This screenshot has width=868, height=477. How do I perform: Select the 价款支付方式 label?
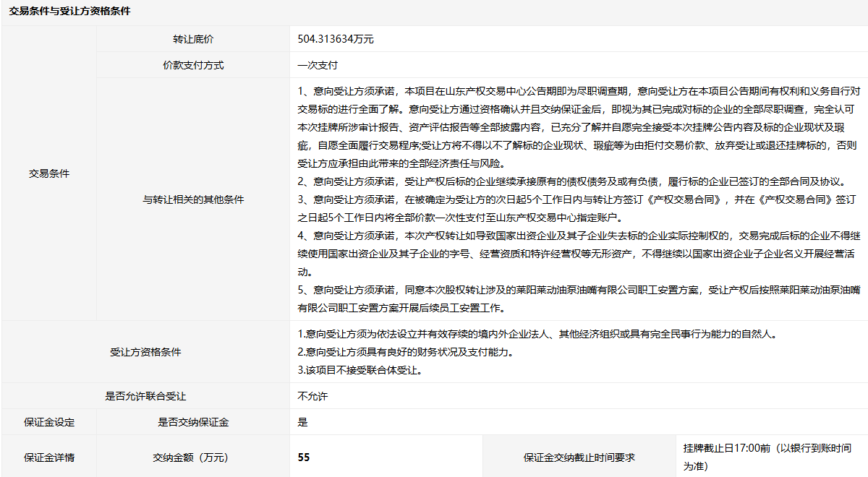coord(193,65)
